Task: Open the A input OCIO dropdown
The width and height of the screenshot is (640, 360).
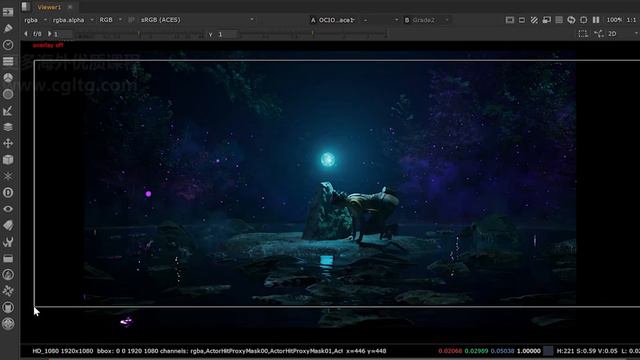Action: [338, 20]
